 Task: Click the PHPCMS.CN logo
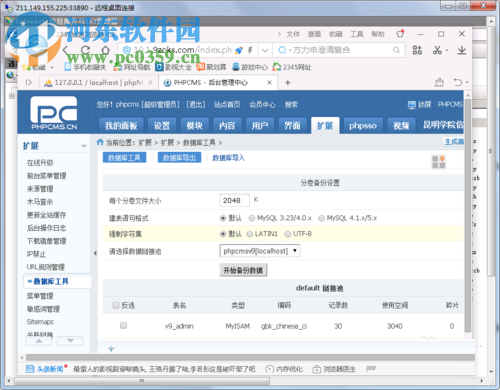pyautogui.click(x=54, y=113)
